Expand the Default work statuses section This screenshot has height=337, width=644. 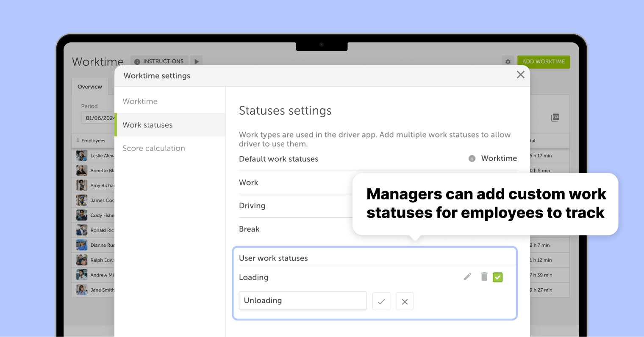278,159
